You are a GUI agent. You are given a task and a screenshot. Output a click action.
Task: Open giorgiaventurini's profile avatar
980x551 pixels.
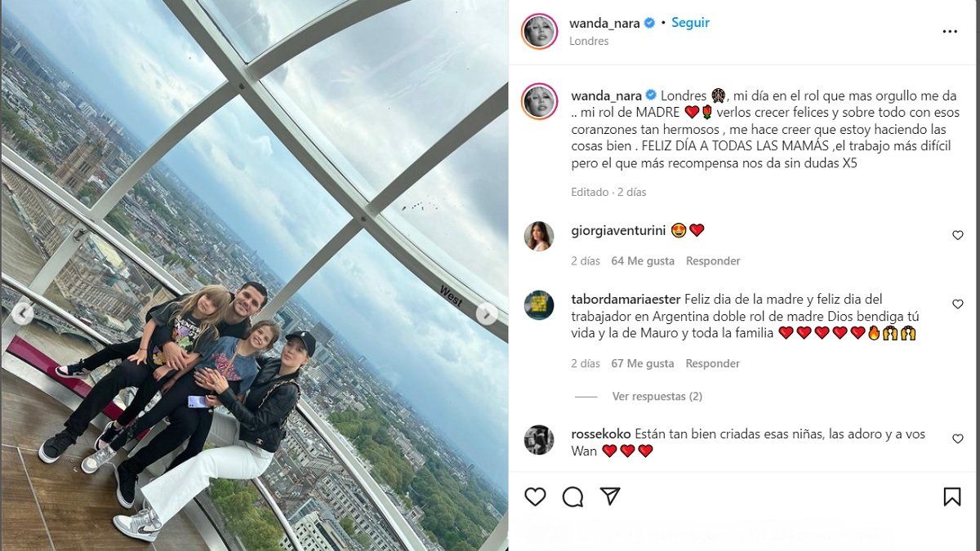(x=539, y=236)
